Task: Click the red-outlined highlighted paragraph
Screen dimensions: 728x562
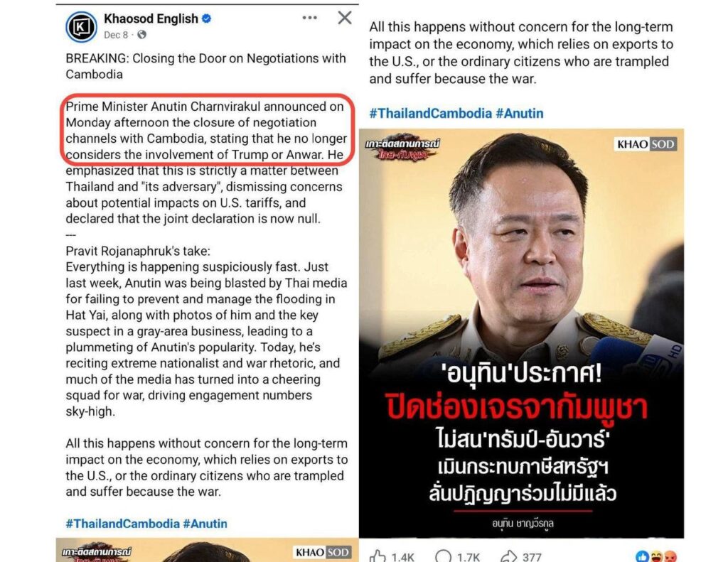Action: coord(207,130)
